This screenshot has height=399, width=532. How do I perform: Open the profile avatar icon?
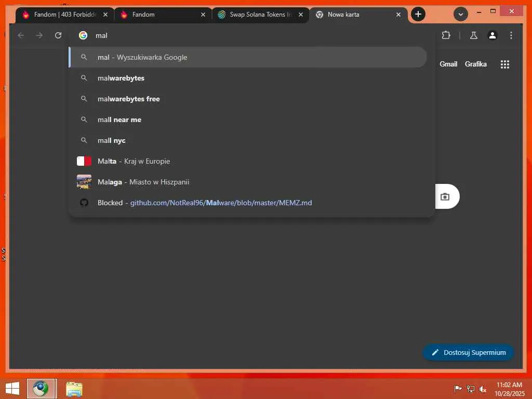[493, 35]
